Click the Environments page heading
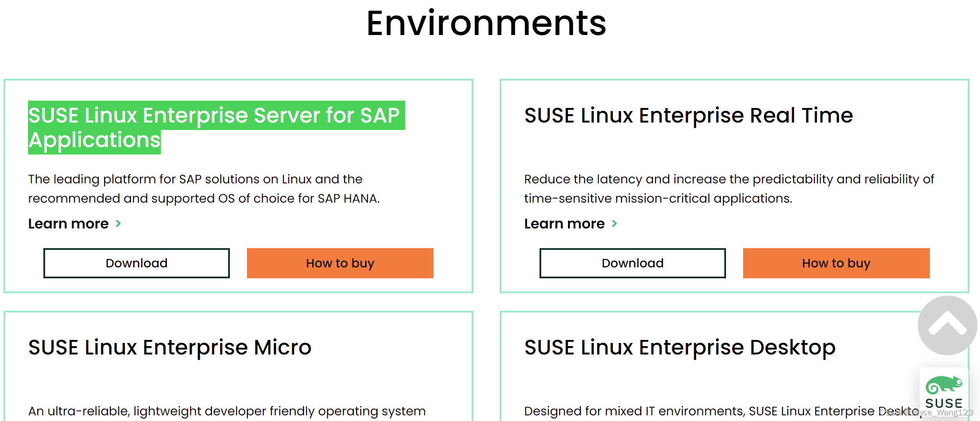 tap(486, 23)
